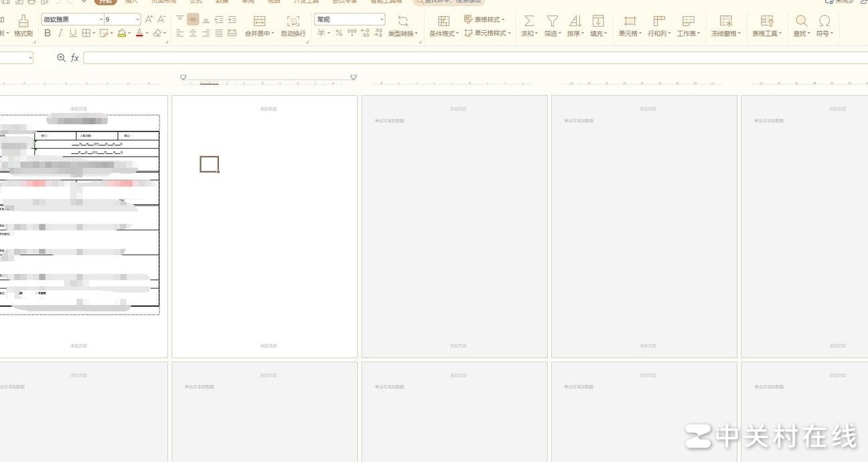Click Wrap Text (自动换行) button
This screenshot has width=868, height=462.
(293, 27)
